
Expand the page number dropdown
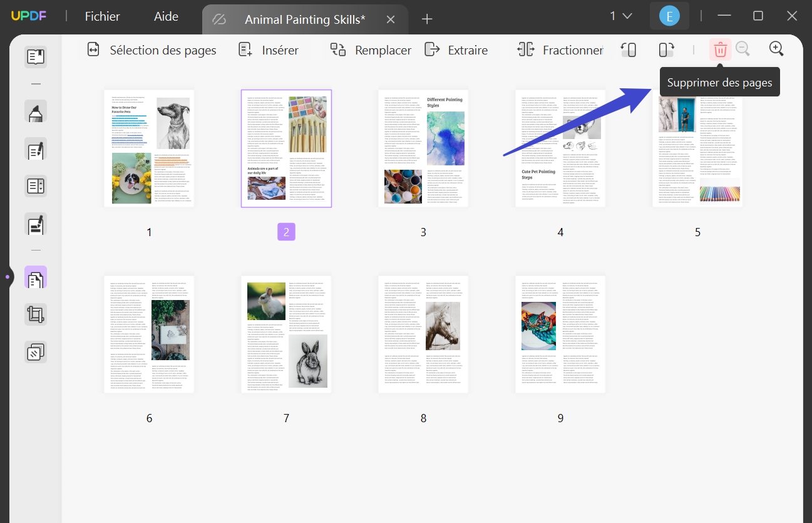620,16
